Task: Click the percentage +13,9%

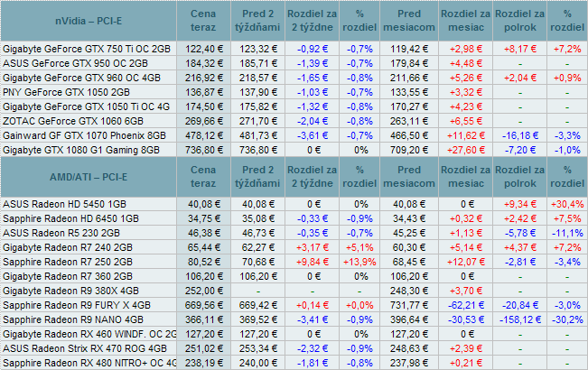Action: (x=359, y=262)
